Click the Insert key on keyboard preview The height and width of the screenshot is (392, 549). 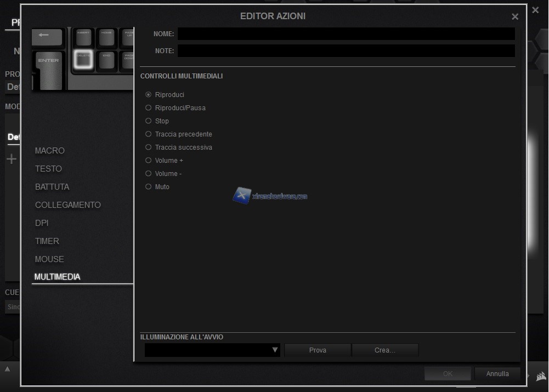(x=84, y=37)
